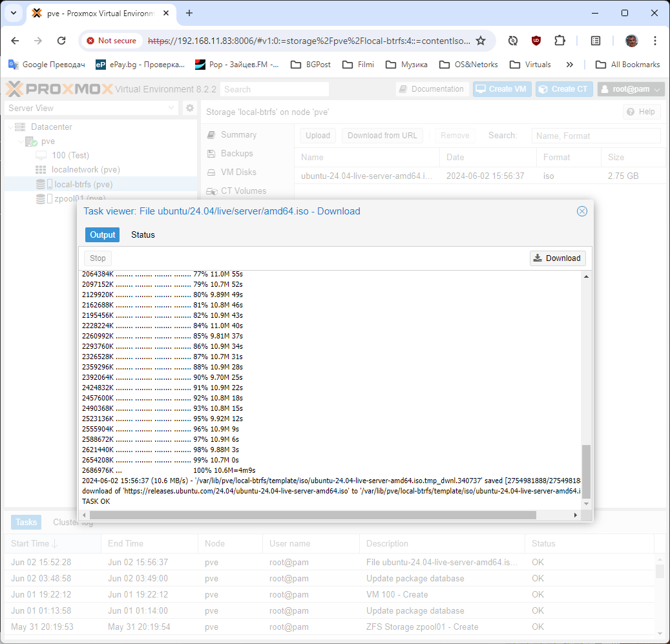
Task: Open the tab search dropdown arrow
Action: (14, 13)
